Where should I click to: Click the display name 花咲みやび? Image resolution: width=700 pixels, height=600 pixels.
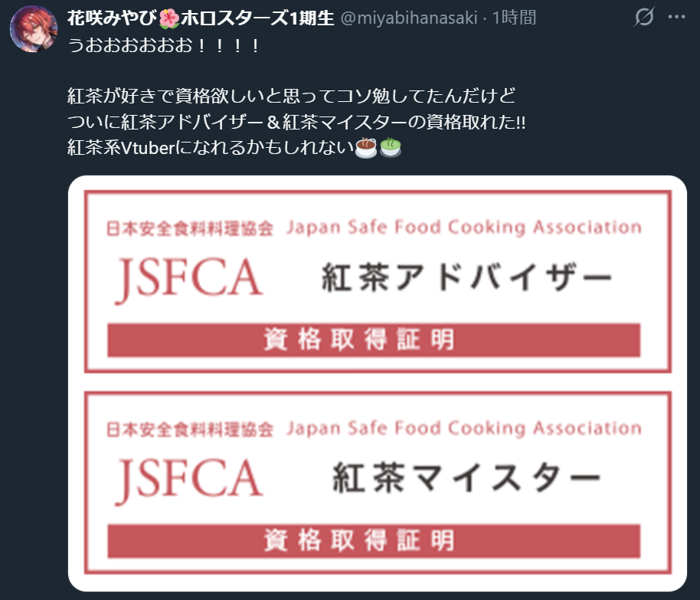coord(112,18)
